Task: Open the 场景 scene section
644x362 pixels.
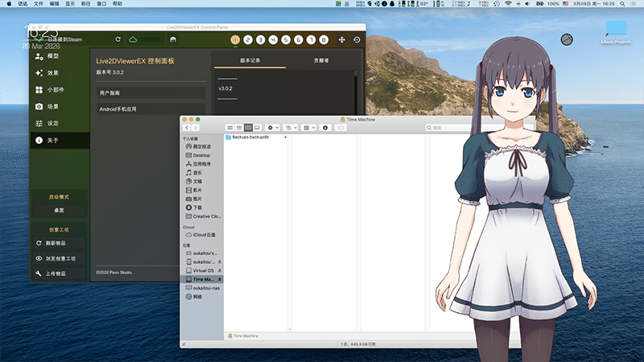Action: pyautogui.click(x=60, y=107)
